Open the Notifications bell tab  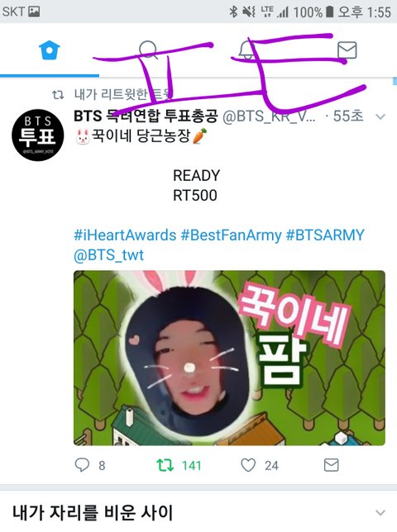(x=247, y=50)
